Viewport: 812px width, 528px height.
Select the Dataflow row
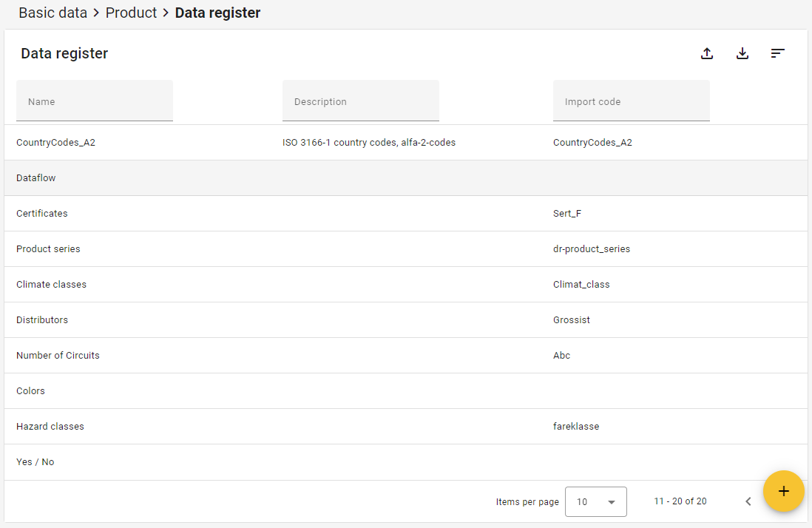pos(36,178)
